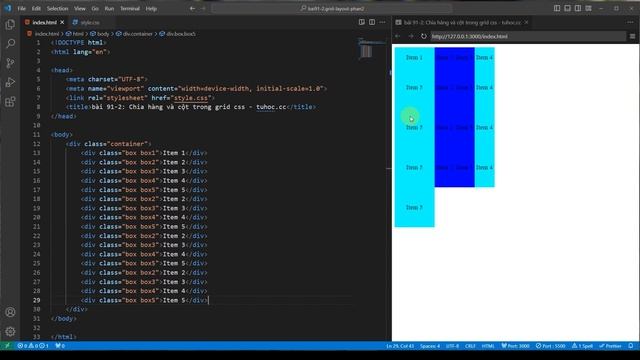Click Port: 3000 in the status bar
Image resolution: width=640 pixels, height=360 pixels.
[x=516, y=346]
